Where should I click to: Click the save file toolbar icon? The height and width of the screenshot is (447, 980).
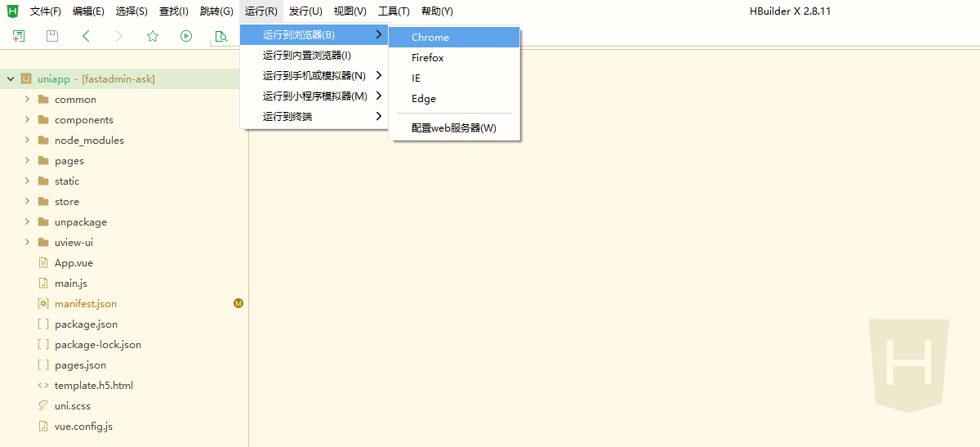52,36
